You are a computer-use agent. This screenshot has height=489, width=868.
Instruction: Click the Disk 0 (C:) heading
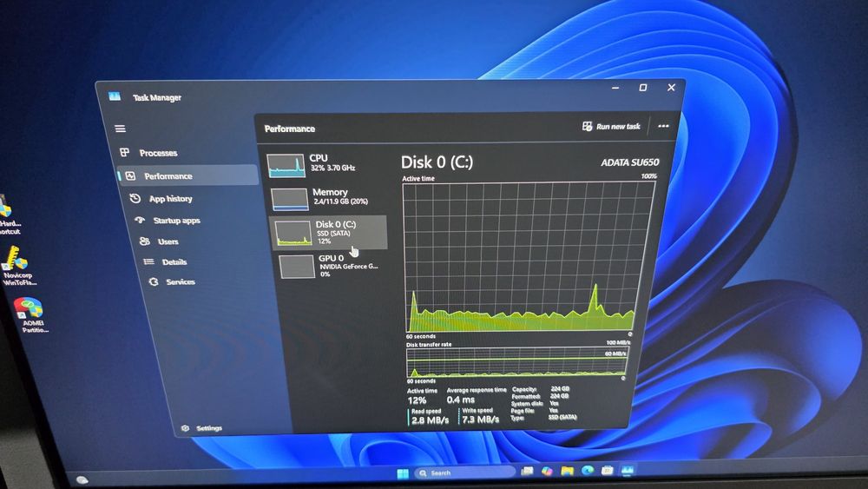point(437,162)
